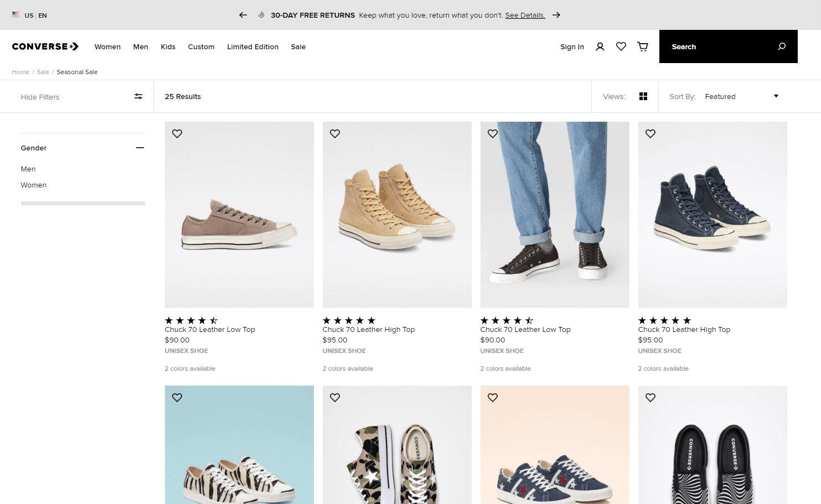
Task: Open the Sort By Featured dropdown
Action: pos(741,96)
